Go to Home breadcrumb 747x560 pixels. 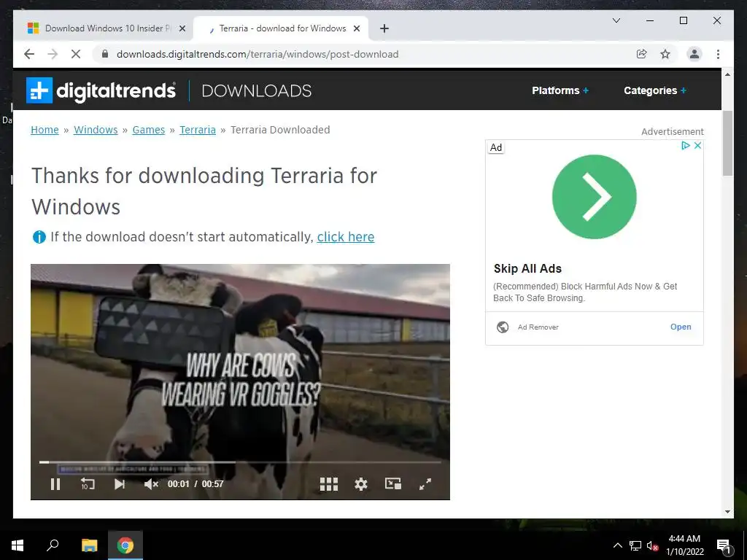pos(44,130)
